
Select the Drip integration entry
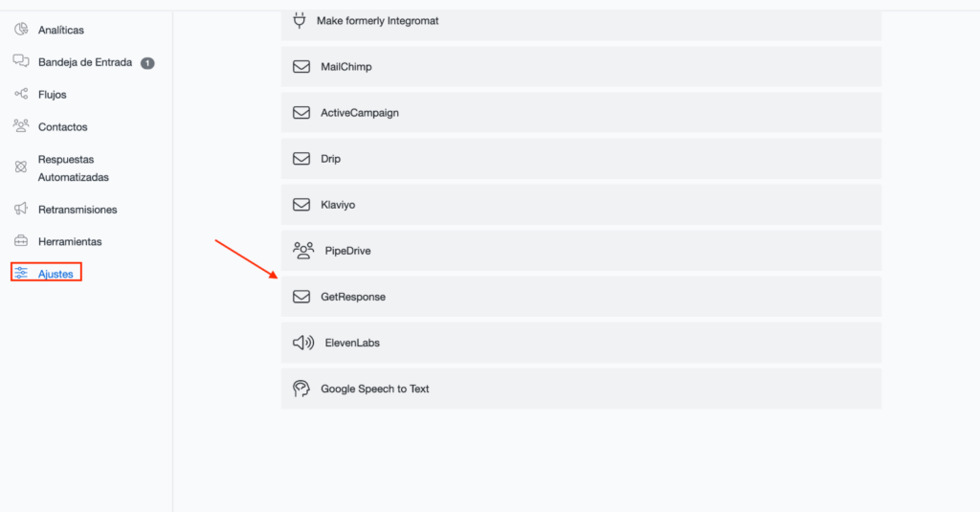point(580,159)
